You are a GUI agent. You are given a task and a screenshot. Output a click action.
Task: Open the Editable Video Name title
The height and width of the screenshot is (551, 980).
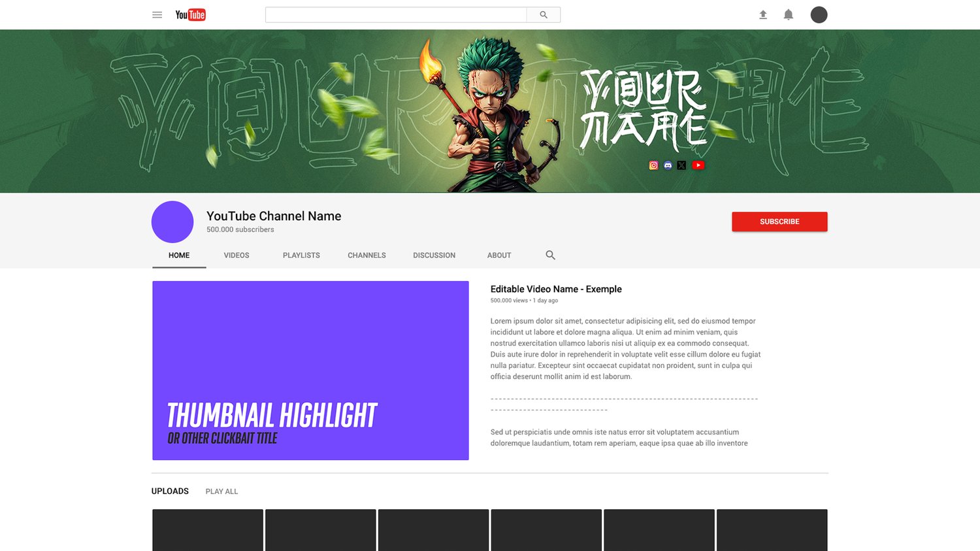click(x=556, y=289)
